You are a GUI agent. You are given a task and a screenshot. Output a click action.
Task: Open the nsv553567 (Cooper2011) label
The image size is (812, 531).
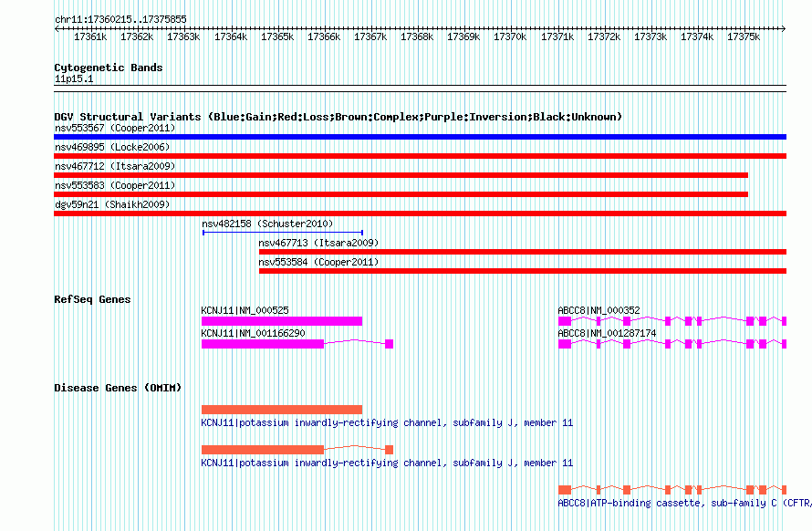click(x=115, y=128)
